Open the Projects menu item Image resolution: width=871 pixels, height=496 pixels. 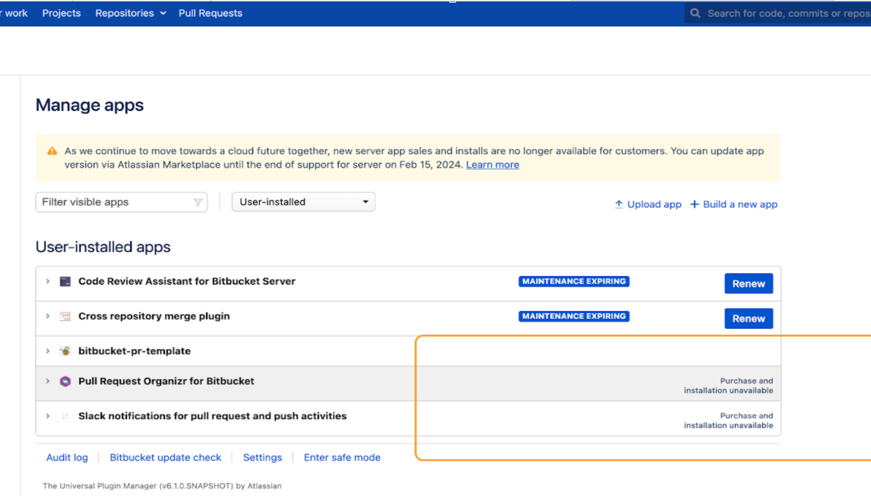pos(61,14)
